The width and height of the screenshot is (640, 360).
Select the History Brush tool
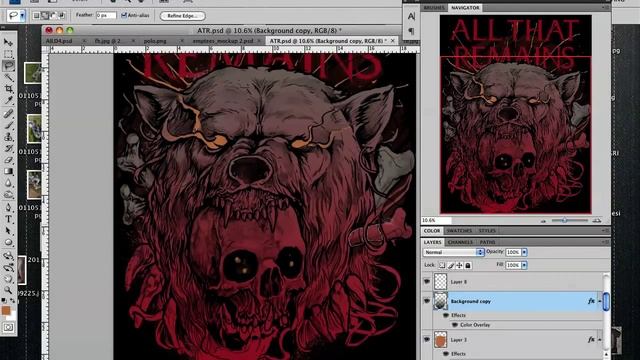pyautogui.click(x=8, y=148)
